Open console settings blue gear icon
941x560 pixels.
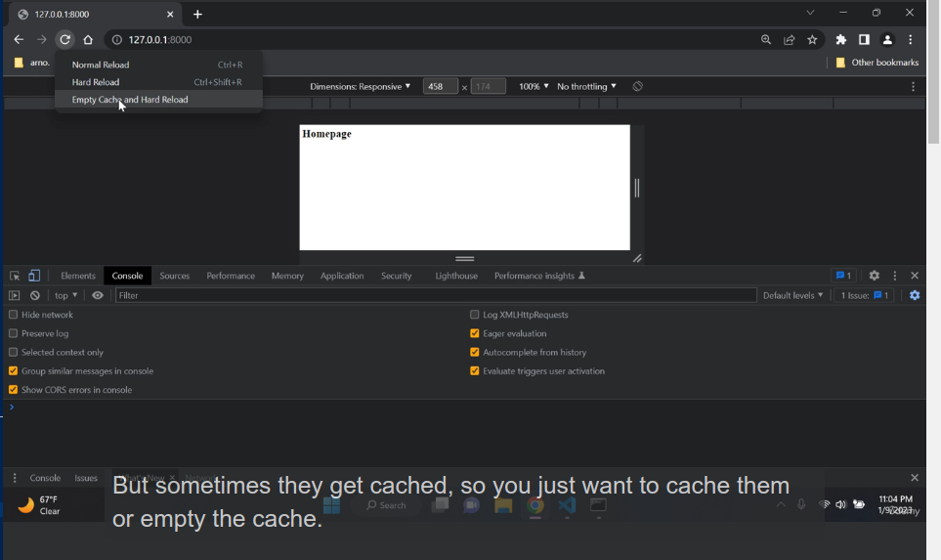click(x=915, y=295)
